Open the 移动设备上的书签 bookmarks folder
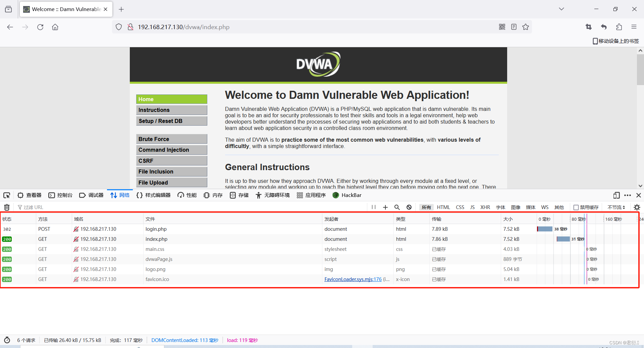 click(616, 41)
